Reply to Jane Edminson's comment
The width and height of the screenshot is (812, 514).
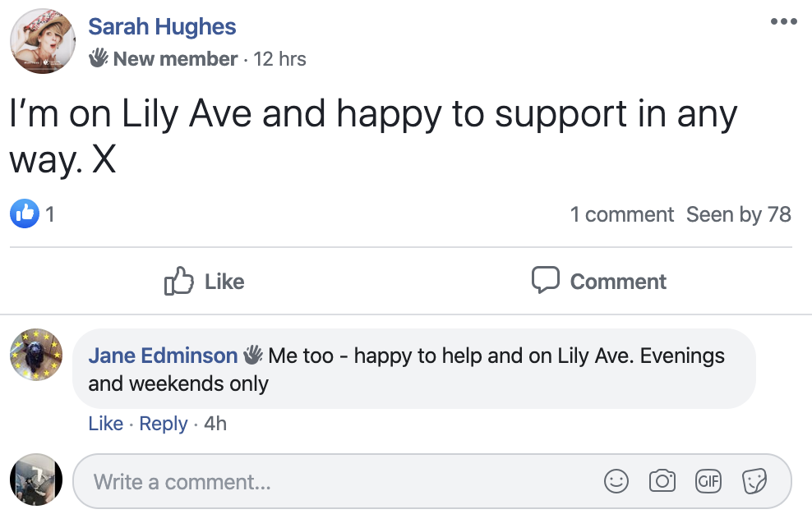(164, 424)
